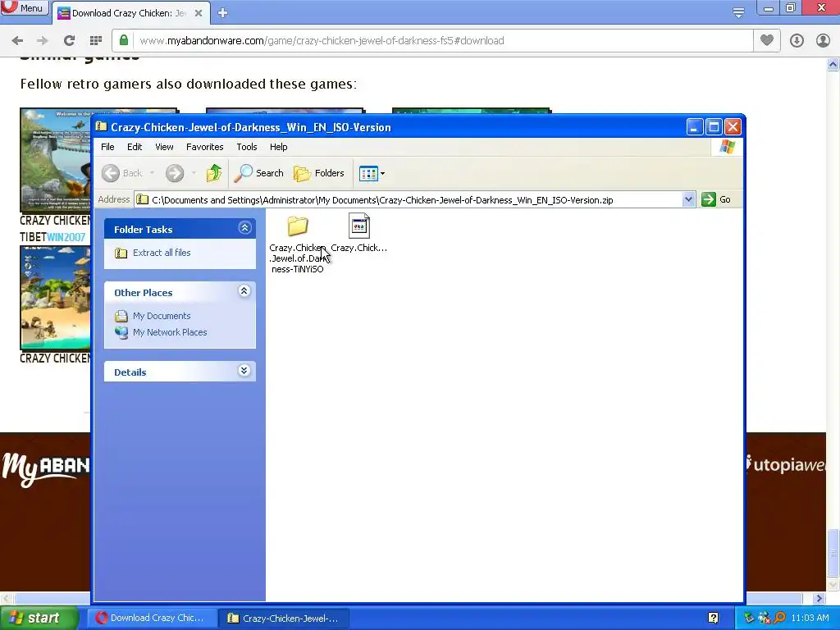Open My Network Places link

(x=170, y=332)
